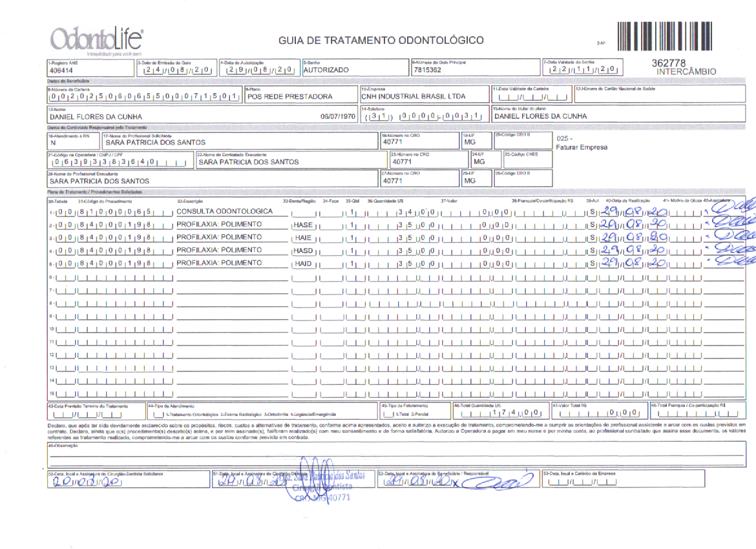Click Código na Operadora CNPJ/CPF field

(x=120, y=160)
